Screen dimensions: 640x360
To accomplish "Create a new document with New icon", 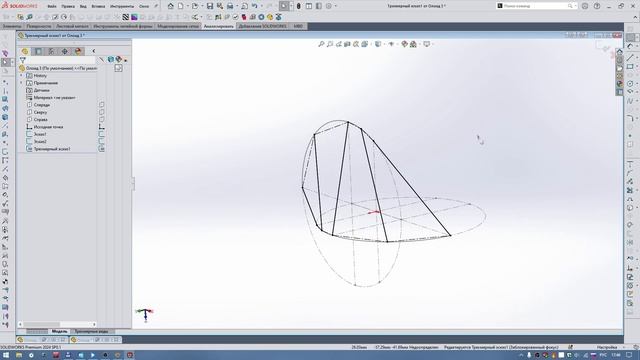I will tap(180, 6).
